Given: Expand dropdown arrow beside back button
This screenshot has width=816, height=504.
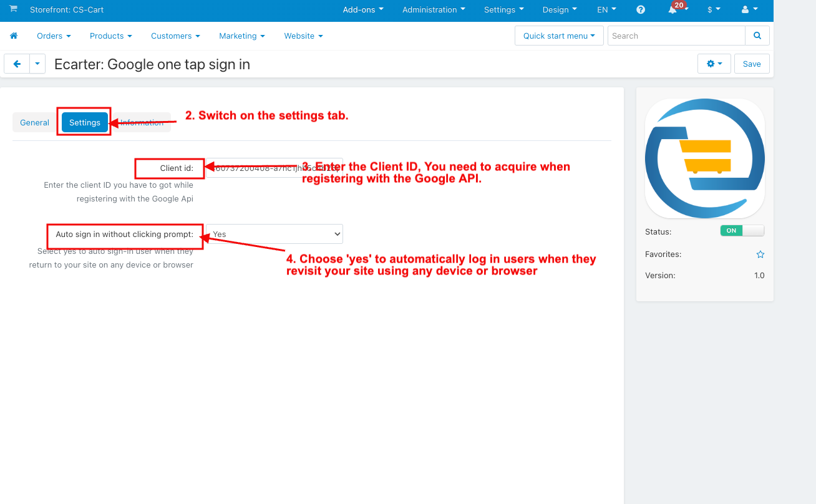Looking at the screenshot, I should pos(37,64).
